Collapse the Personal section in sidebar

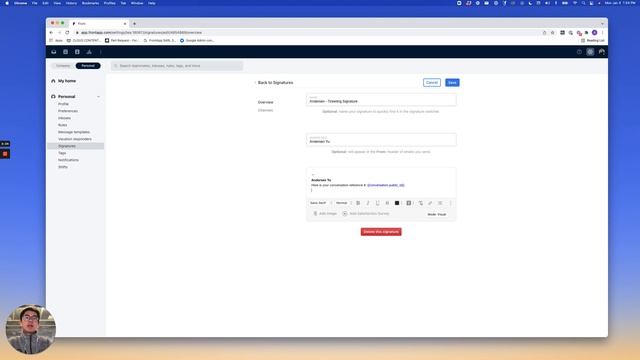point(98,97)
